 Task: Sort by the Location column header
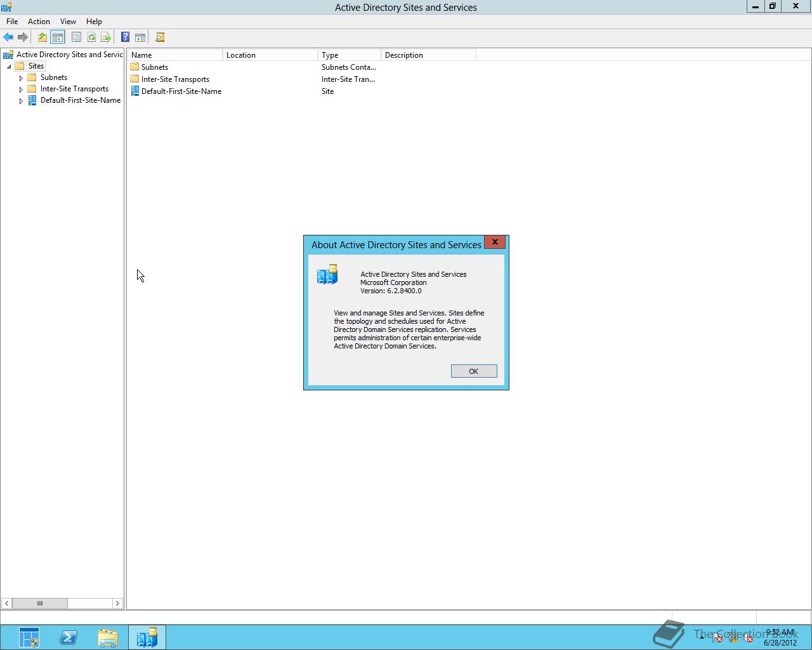pos(270,55)
